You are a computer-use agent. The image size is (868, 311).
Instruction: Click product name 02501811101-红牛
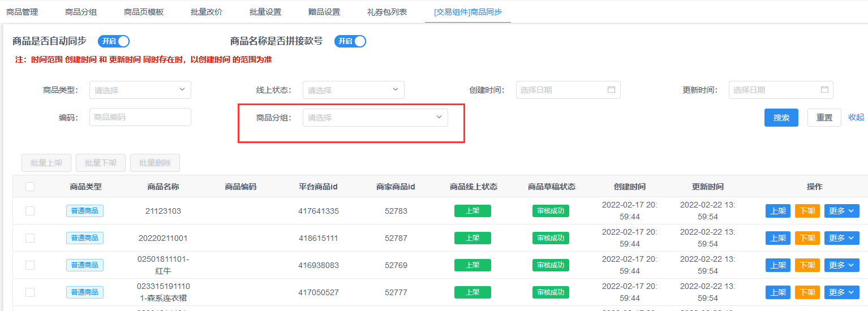(163, 265)
